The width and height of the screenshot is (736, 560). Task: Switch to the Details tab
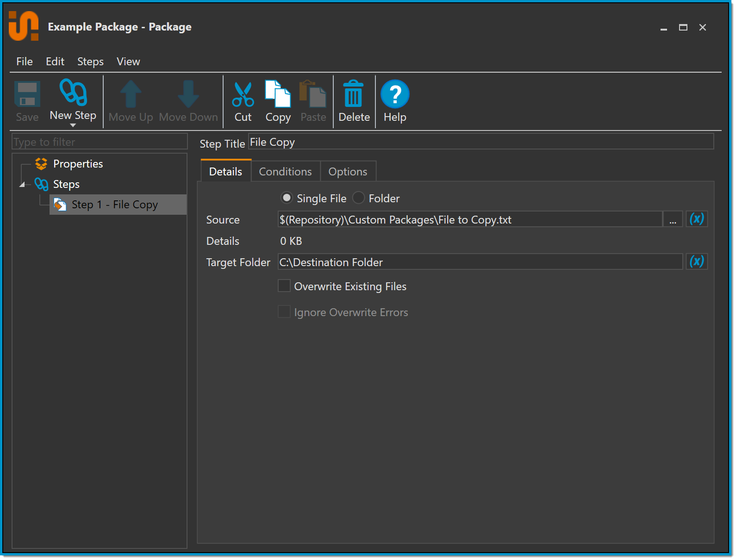click(x=226, y=171)
